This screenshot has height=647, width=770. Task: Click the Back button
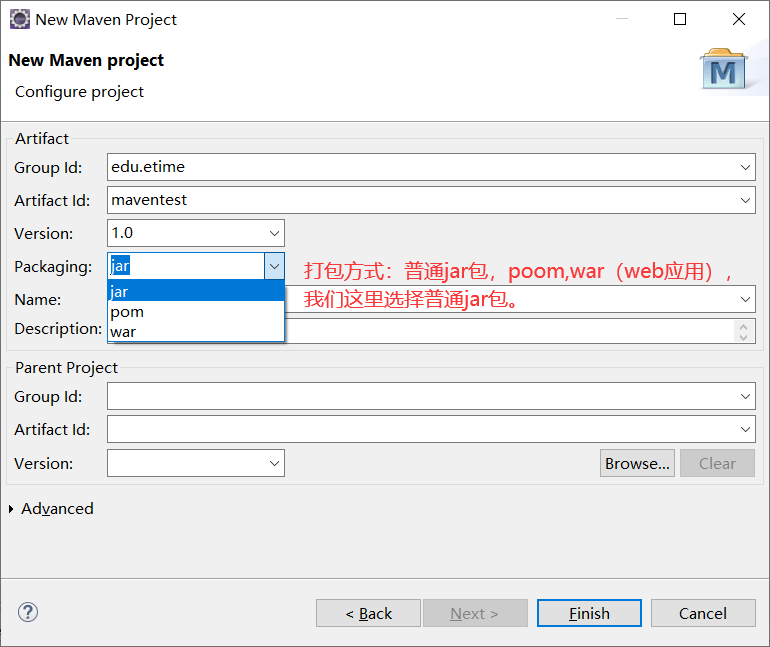[x=368, y=613]
